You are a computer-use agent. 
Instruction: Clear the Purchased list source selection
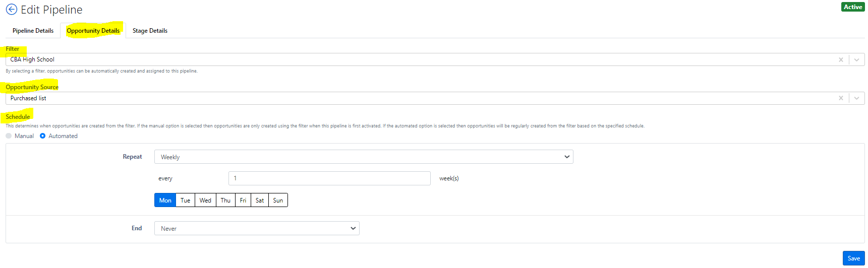tap(841, 98)
